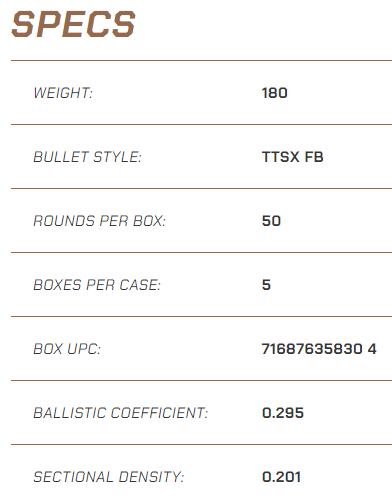The width and height of the screenshot is (392, 504).
Task: Select the BOX UPC label
Action: [67, 349]
